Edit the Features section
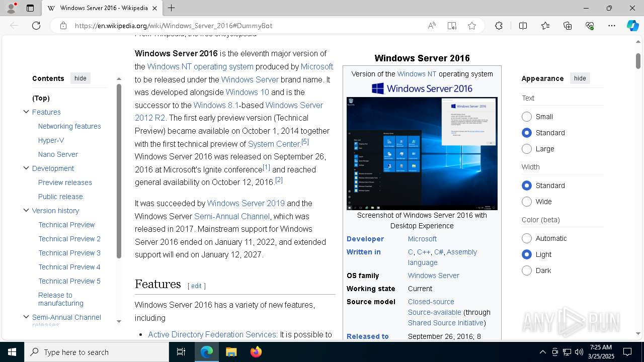The image size is (644, 362). [196, 286]
